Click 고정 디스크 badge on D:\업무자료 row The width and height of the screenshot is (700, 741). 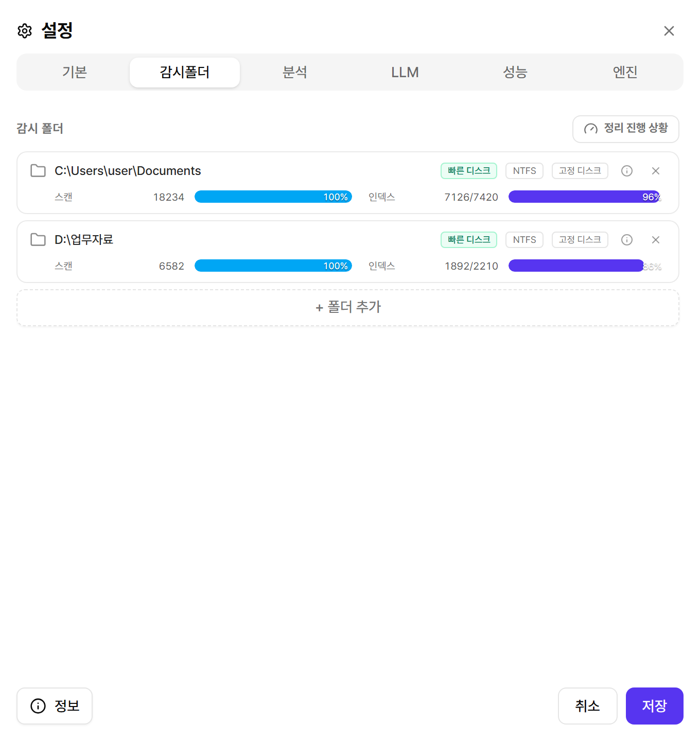point(580,240)
